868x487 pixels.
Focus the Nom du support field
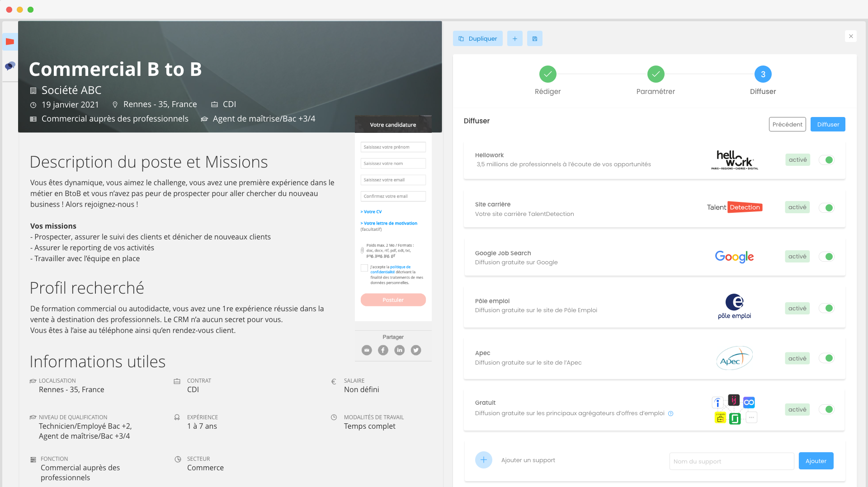[732, 461]
